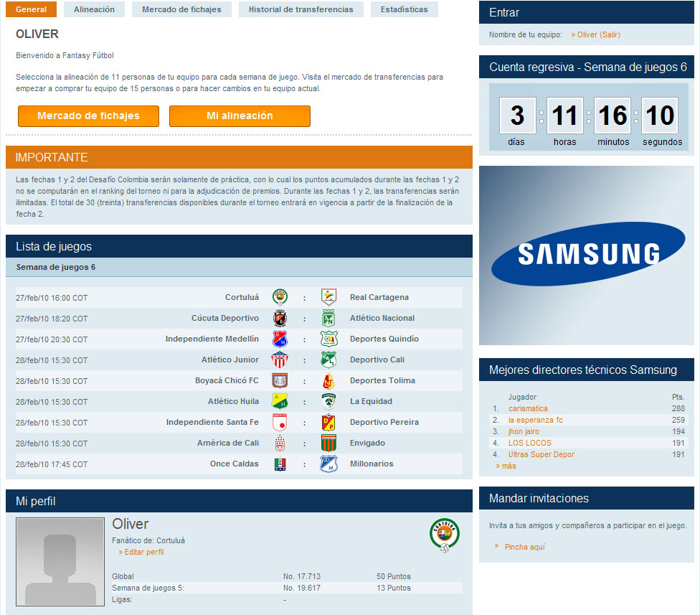The image size is (700, 615).
Task: Click the América de Cali team name
Action: (228, 443)
